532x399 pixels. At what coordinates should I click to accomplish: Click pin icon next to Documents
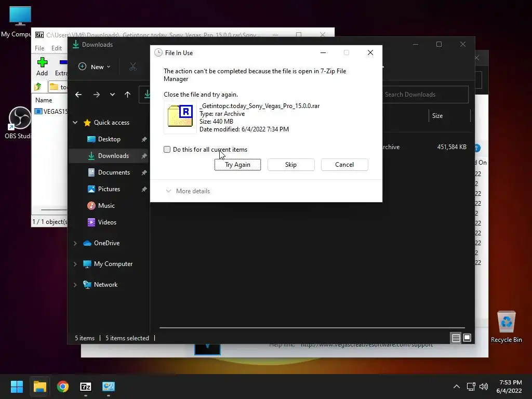click(144, 172)
